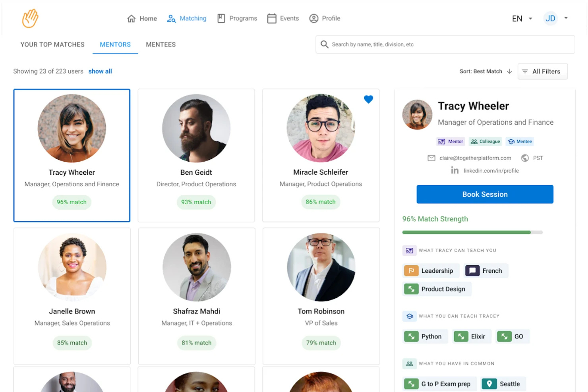This screenshot has height=392, width=588.
Task: Select Janelle Brown's profile photo
Action: [x=72, y=267]
